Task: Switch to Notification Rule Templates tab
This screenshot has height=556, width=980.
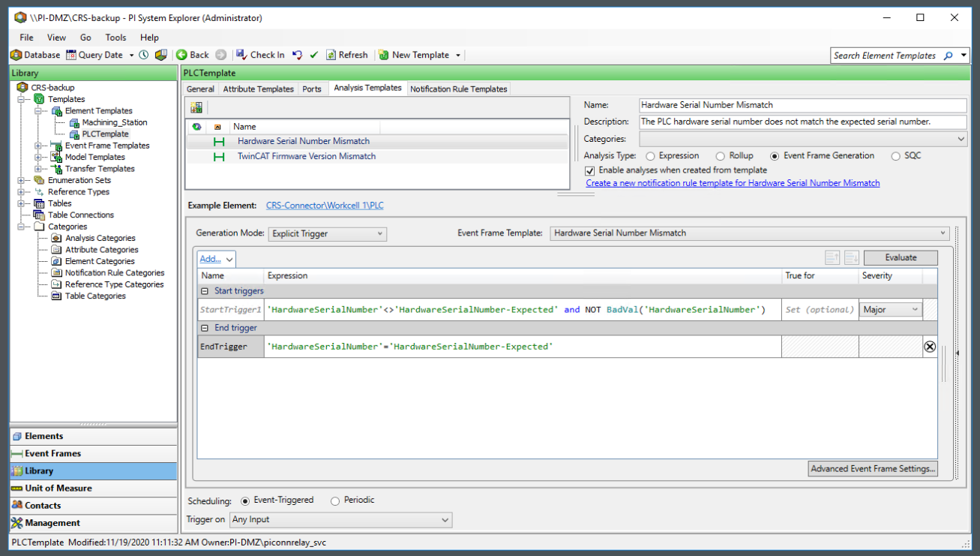Action: pos(459,89)
